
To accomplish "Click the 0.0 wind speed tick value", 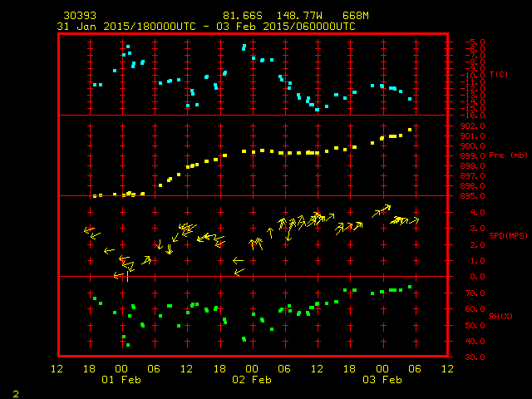I will pos(477,277).
